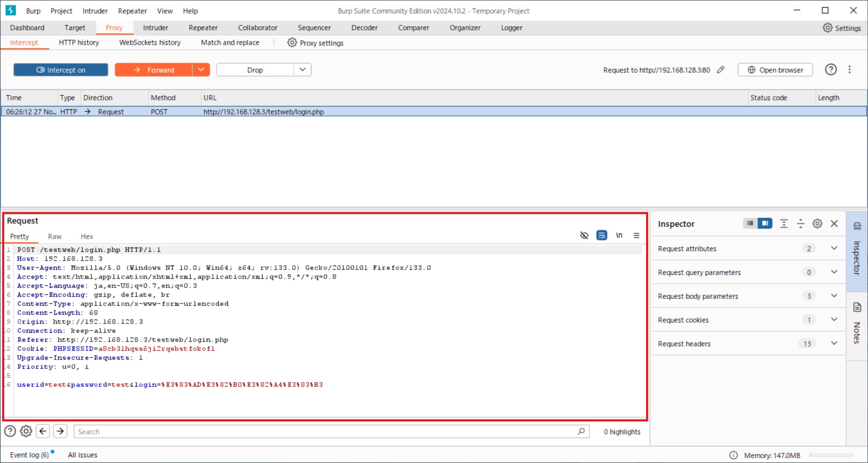The width and height of the screenshot is (868, 463).
Task: Open All issues in status bar
Action: [x=83, y=455]
